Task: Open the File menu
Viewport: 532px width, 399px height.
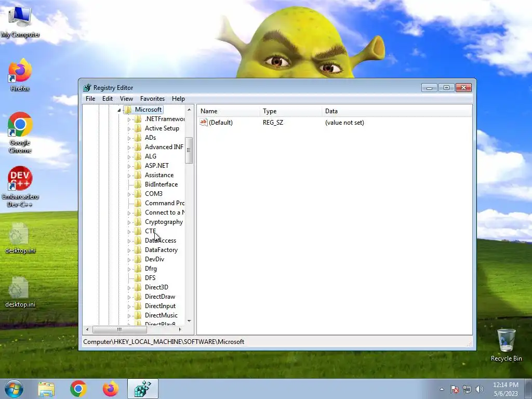Action: (x=90, y=98)
